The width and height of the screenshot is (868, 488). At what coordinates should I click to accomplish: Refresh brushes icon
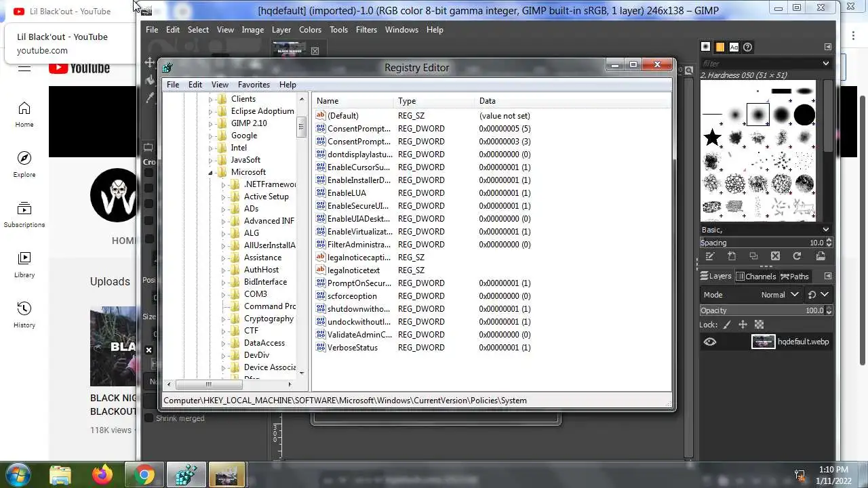click(797, 256)
